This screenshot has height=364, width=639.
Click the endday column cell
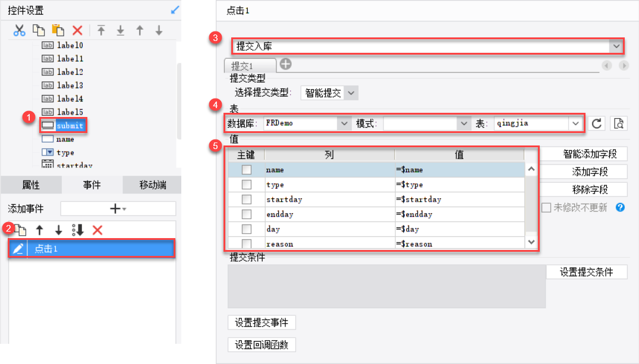[329, 214]
